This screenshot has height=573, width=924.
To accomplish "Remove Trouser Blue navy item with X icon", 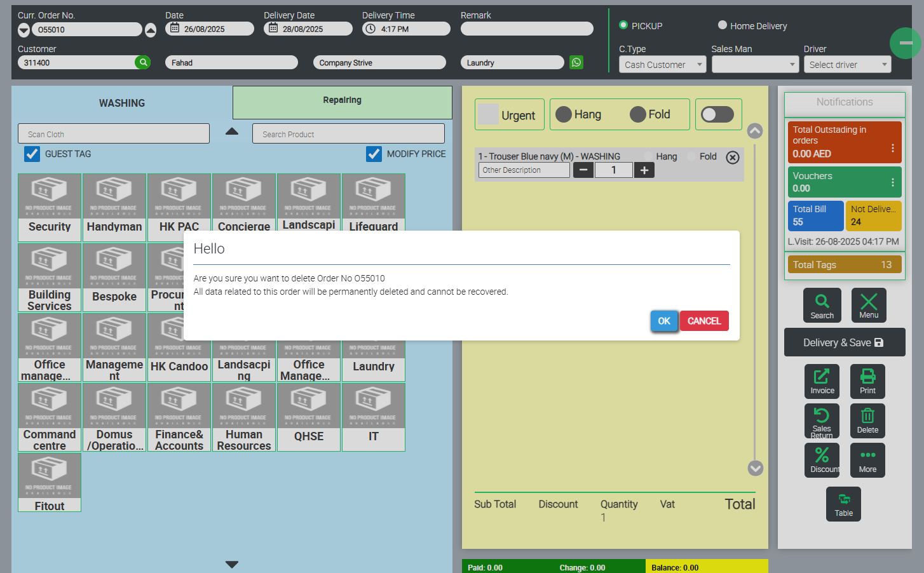I will (733, 158).
